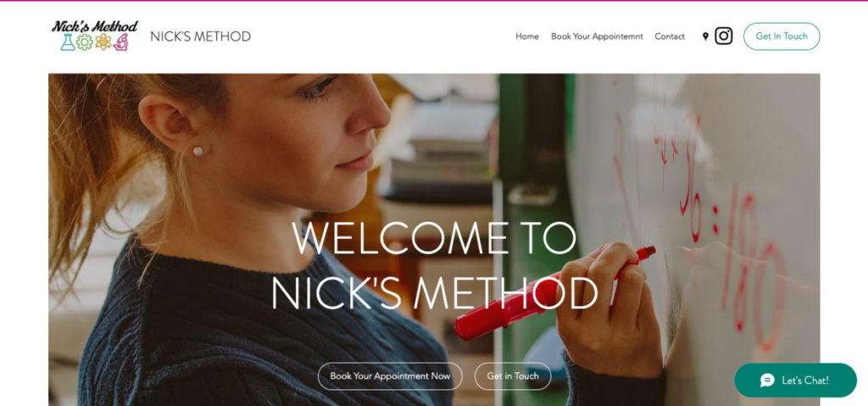The width and height of the screenshot is (868, 406).
Task: Click the Book Your Appointment Now button
Action: pyautogui.click(x=390, y=376)
